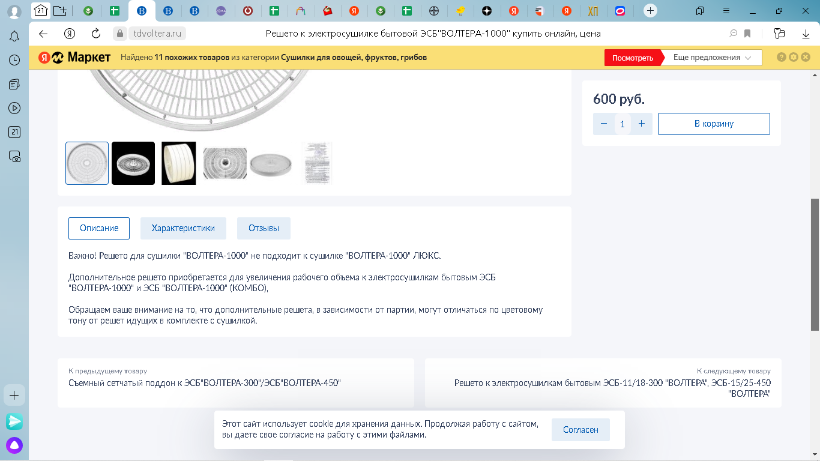The height and width of the screenshot is (461, 820).
Task: View the stacked trays thumbnail
Action: click(179, 162)
